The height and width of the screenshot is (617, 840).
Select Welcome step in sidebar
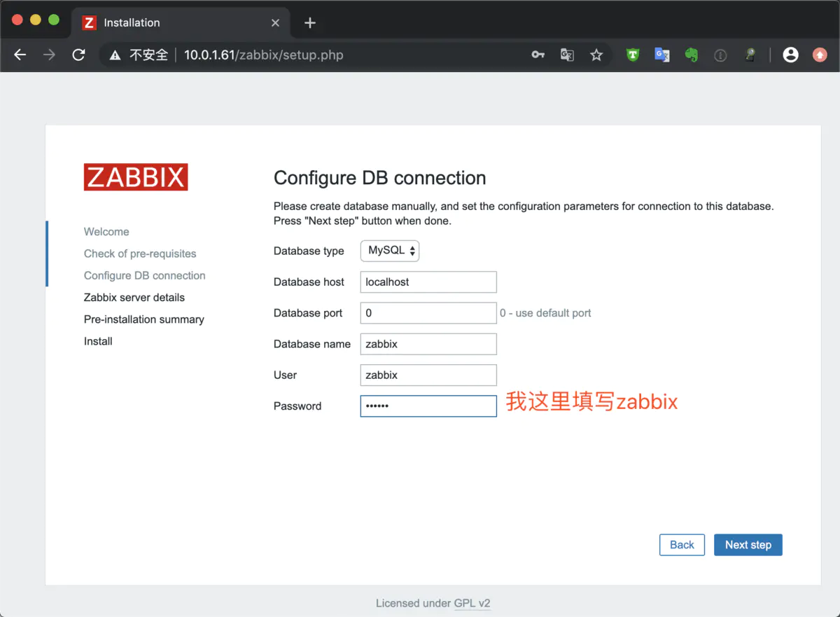click(x=106, y=232)
